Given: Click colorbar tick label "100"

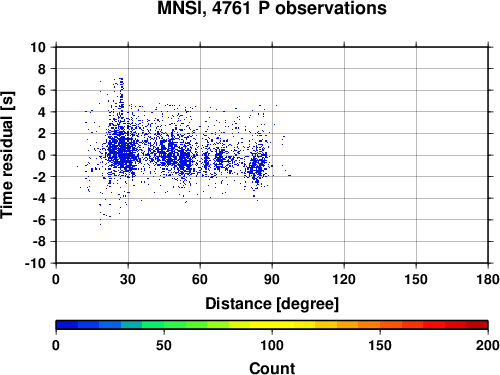Looking at the screenshot, I should click(x=272, y=345).
